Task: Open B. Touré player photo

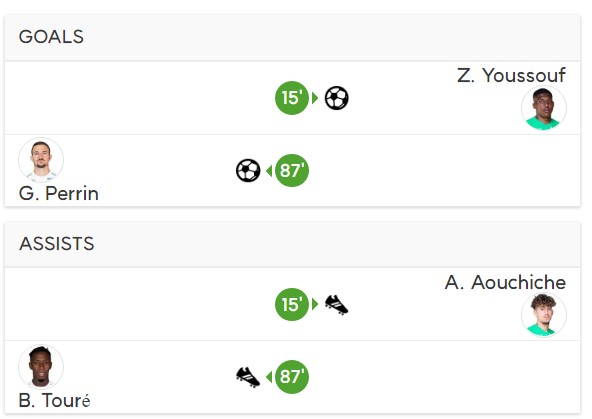Action: (x=41, y=367)
